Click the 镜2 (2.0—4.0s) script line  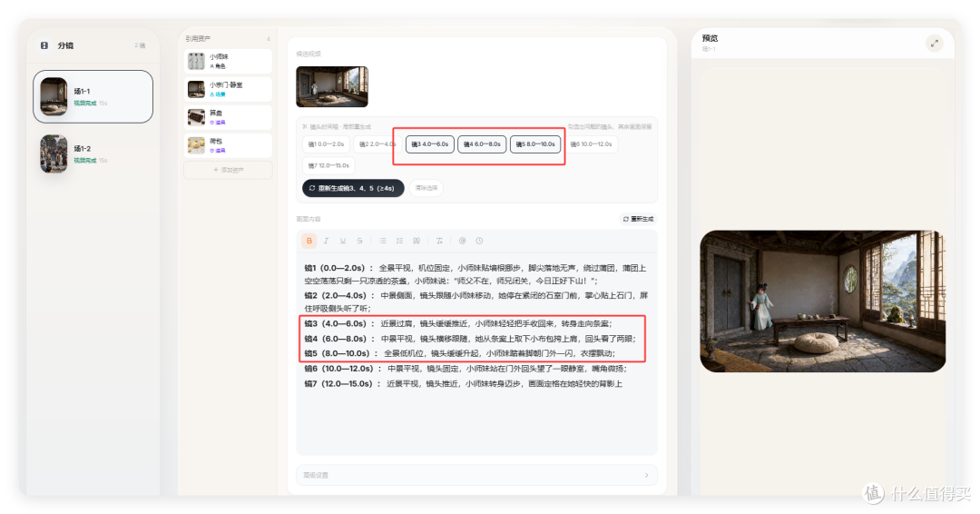[x=475, y=302]
